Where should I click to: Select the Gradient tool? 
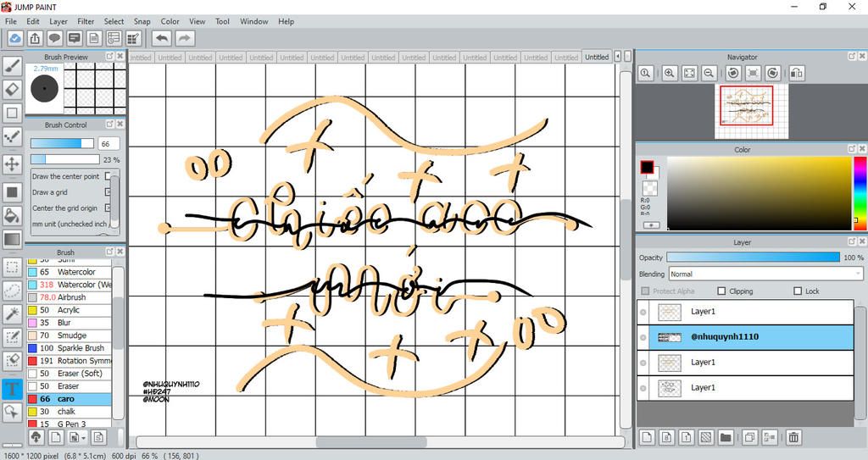pos(12,240)
